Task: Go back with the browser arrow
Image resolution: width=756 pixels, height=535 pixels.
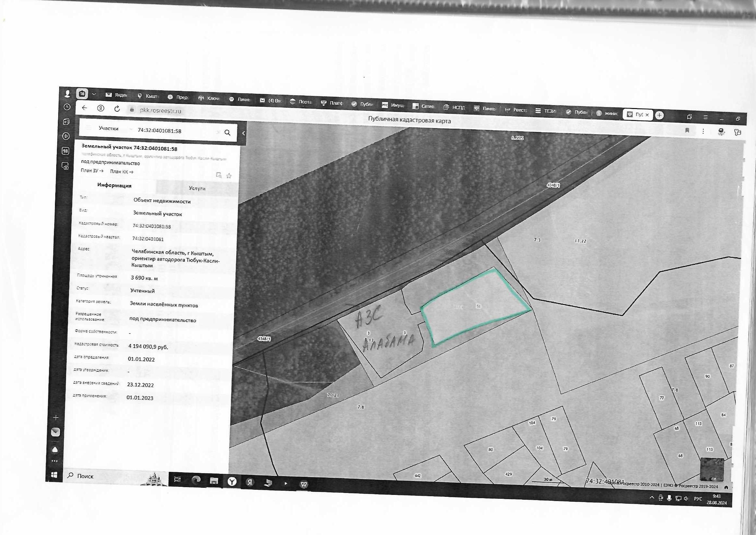Action: pyautogui.click(x=85, y=108)
